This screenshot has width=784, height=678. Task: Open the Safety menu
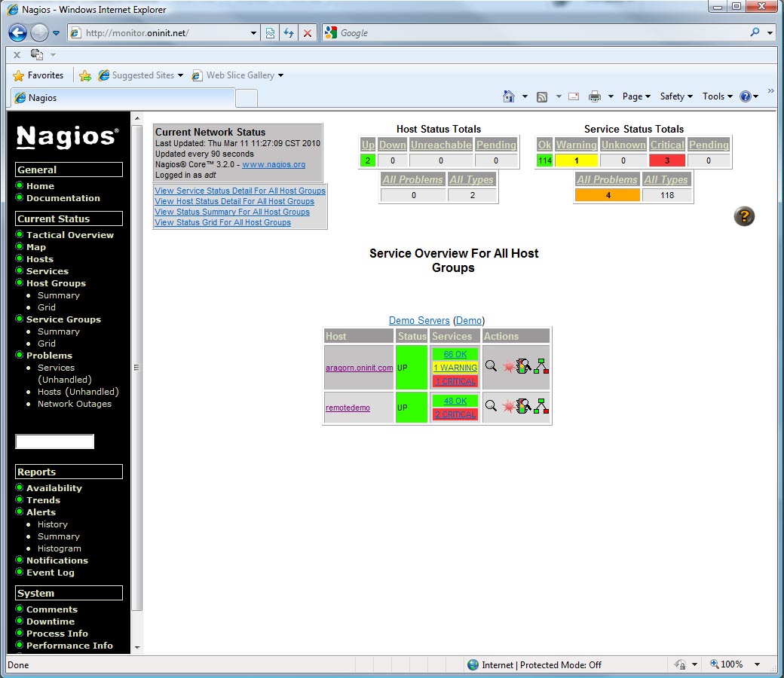point(676,96)
